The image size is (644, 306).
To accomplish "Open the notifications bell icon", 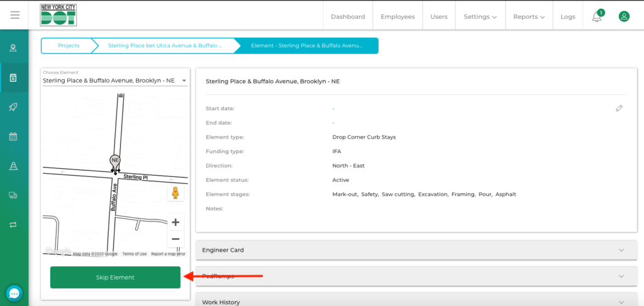I will (596, 17).
